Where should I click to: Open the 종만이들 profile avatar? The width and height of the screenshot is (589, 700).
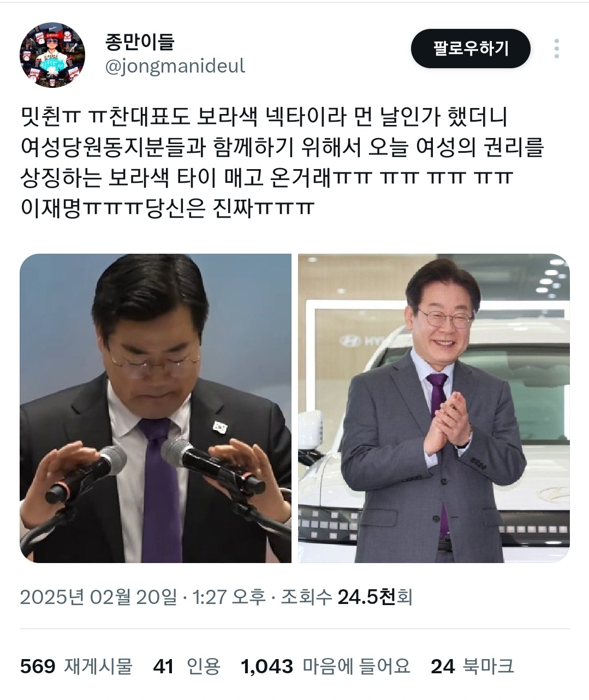pyautogui.click(x=52, y=55)
